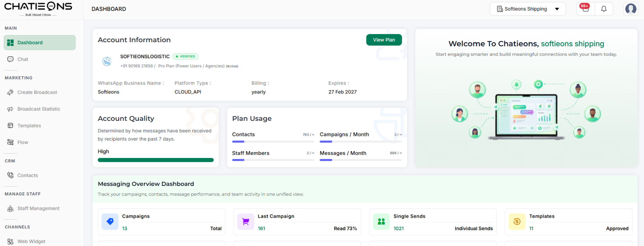Click the inbox icon with 99+ badge
Viewport: 644px width, 246px height.
coord(585,9)
